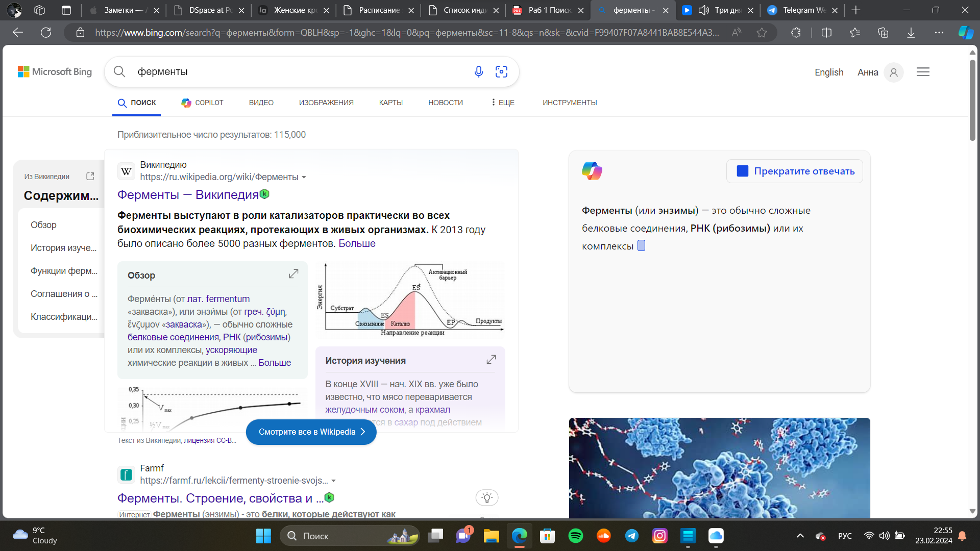Open Wikipedia panel in new window icon
This screenshot has width=980, height=551.
[x=90, y=176]
